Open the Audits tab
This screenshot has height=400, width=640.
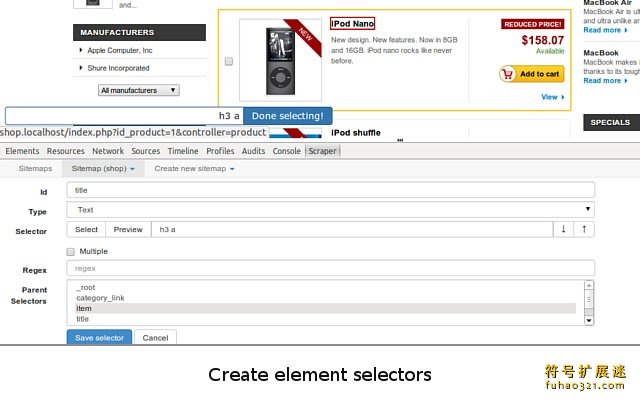point(253,151)
